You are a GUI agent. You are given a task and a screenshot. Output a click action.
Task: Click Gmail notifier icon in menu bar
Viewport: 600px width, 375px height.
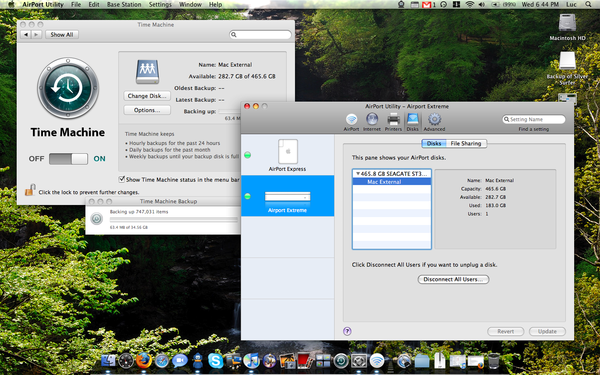click(x=428, y=5)
